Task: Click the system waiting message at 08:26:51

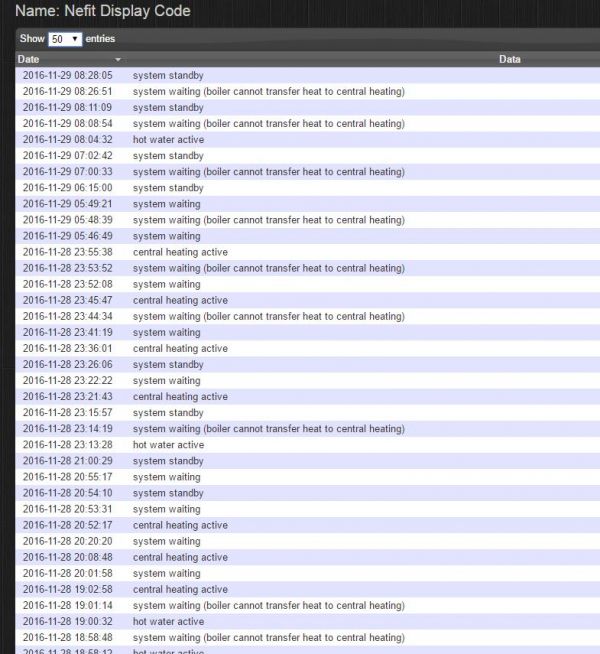Action: 269,91
